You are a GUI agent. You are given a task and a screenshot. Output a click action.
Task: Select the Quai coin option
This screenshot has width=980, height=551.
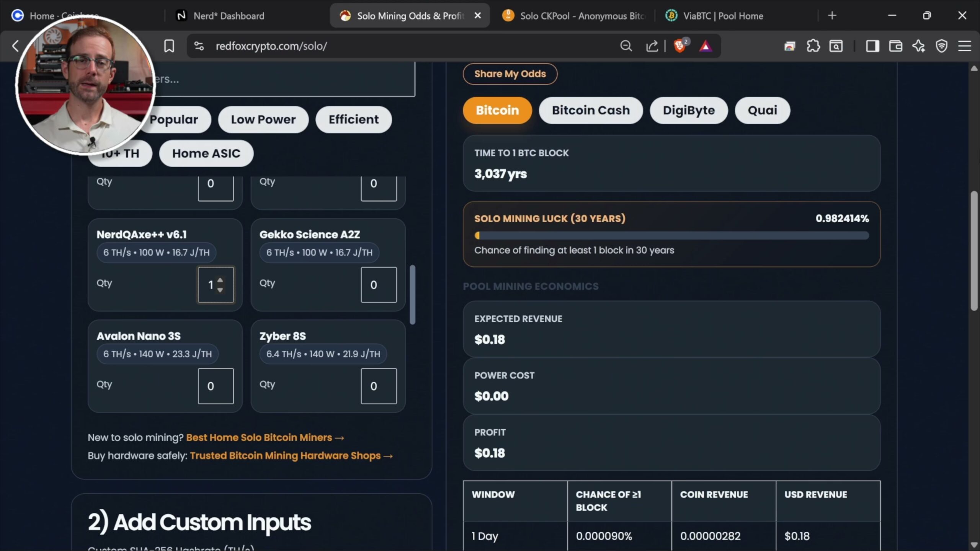(762, 110)
